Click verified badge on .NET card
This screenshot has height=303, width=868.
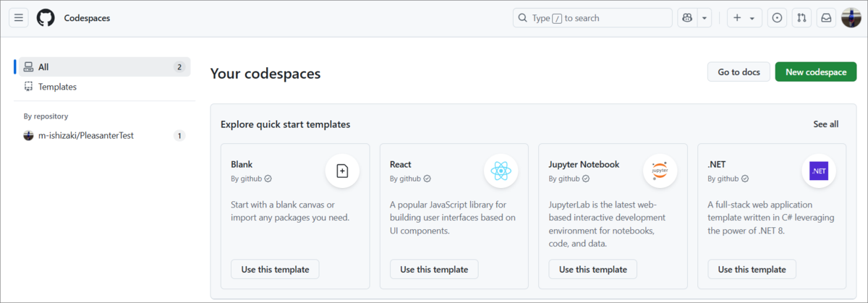pos(745,179)
